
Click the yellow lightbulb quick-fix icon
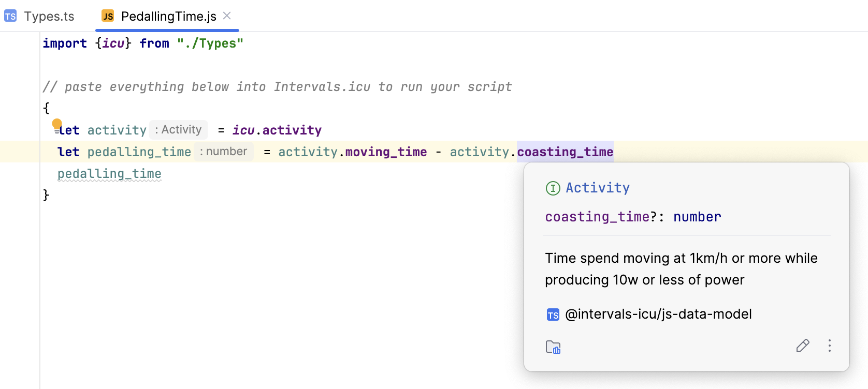point(57,124)
